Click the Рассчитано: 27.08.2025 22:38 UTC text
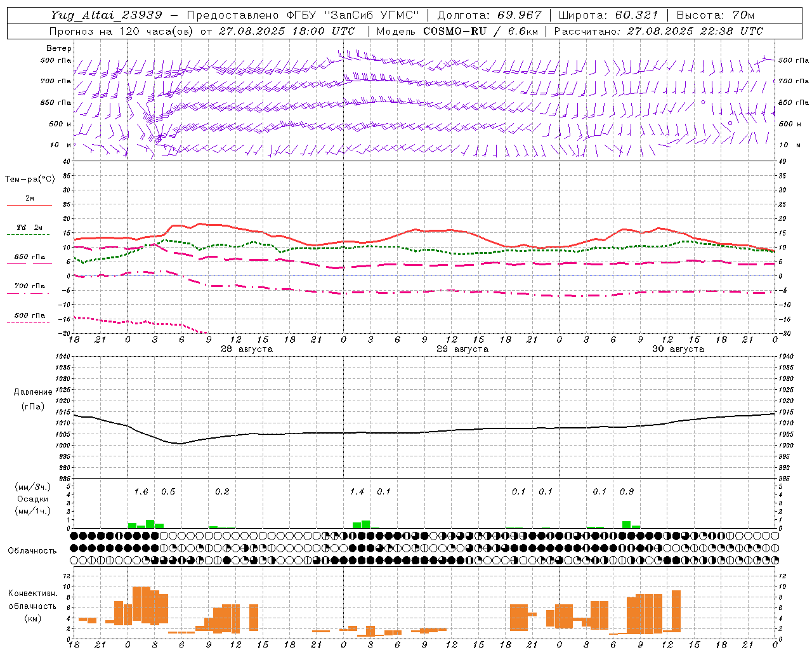The width and height of the screenshot is (812, 650). coord(658,31)
